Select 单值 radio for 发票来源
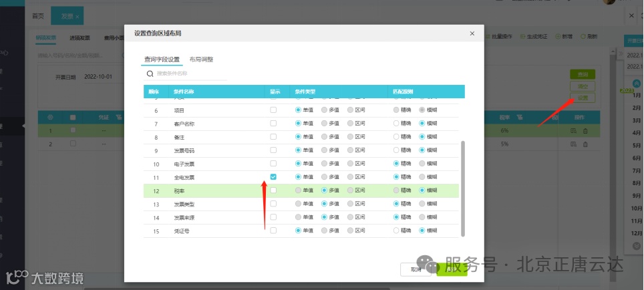The width and height of the screenshot is (644, 290). (x=298, y=217)
